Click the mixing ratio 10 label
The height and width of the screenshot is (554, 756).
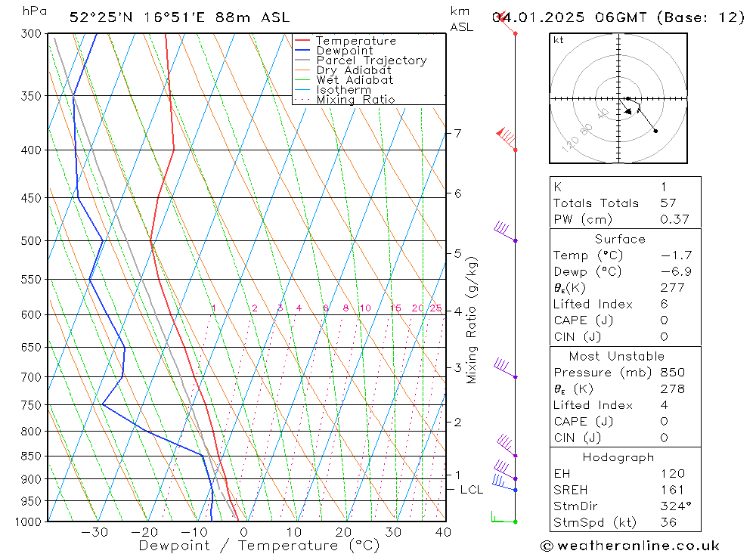click(x=365, y=308)
